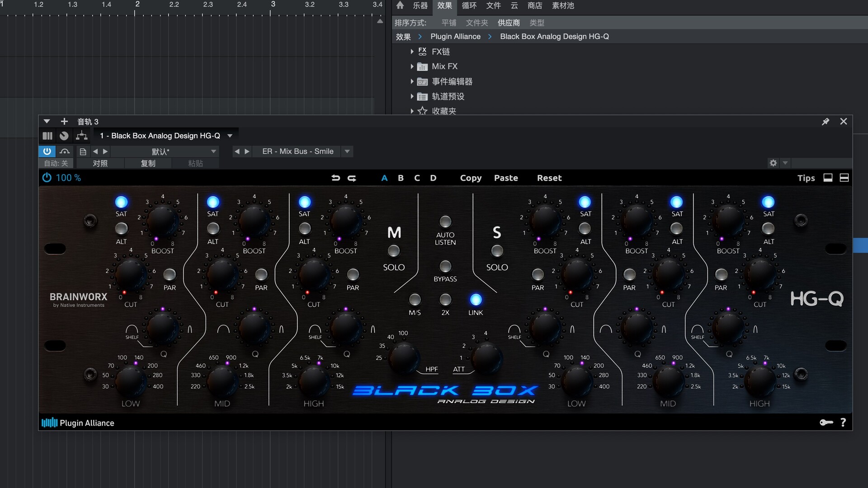Go to previous preset 默认 arrow
This screenshot has height=488, width=868.
[95, 151]
